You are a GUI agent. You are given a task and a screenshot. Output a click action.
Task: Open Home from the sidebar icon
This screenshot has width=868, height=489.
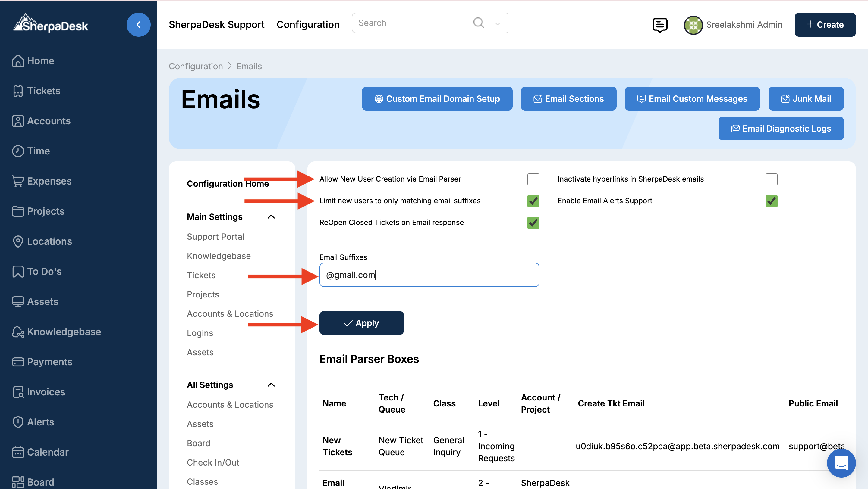pyautogui.click(x=18, y=61)
